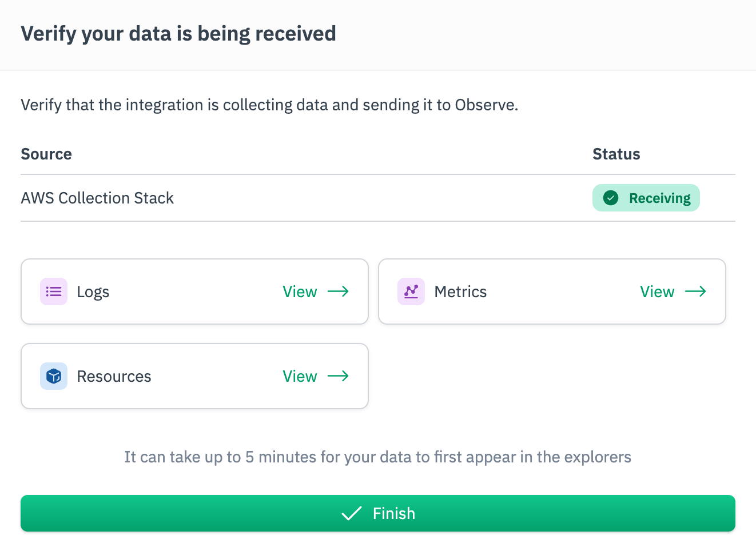Click the arrow next to Metrics View
Viewport: 756px width, 551px height.
[695, 292]
